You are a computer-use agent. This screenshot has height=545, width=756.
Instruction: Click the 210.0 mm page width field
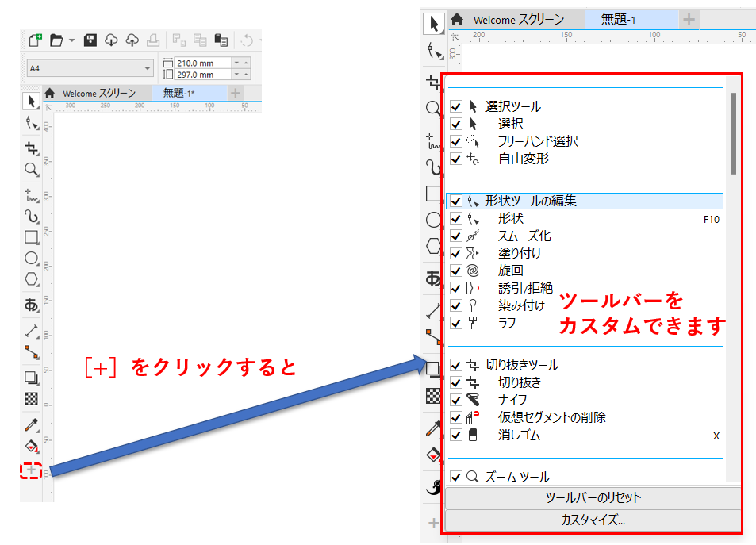point(202,63)
